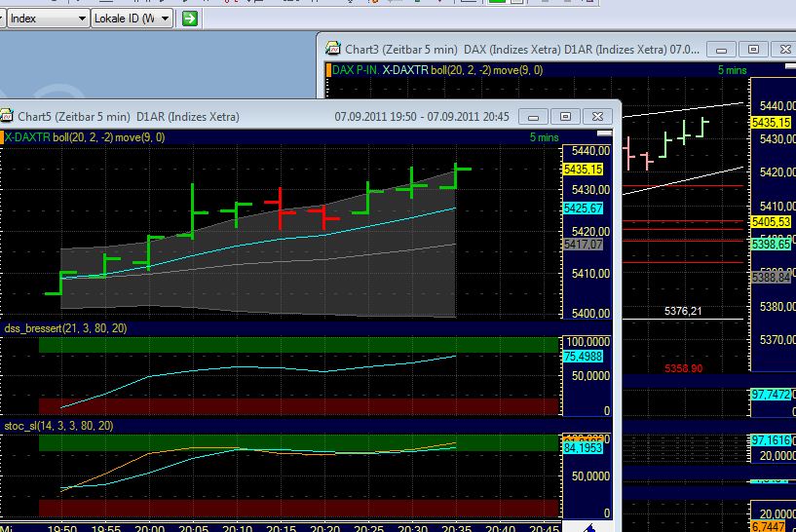The width and height of the screenshot is (796, 532).
Task: Click the orange 6,7447 value in Chart3
Action: [x=769, y=526]
